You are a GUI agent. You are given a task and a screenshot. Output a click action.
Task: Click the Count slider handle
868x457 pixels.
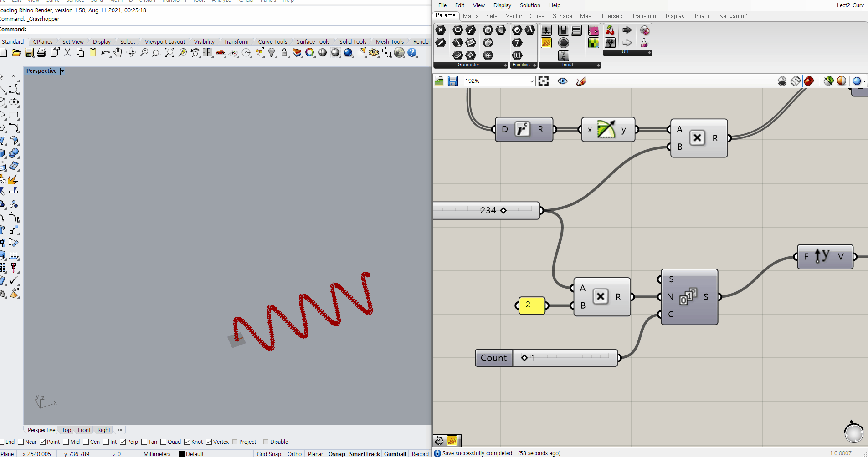pos(524,358)
